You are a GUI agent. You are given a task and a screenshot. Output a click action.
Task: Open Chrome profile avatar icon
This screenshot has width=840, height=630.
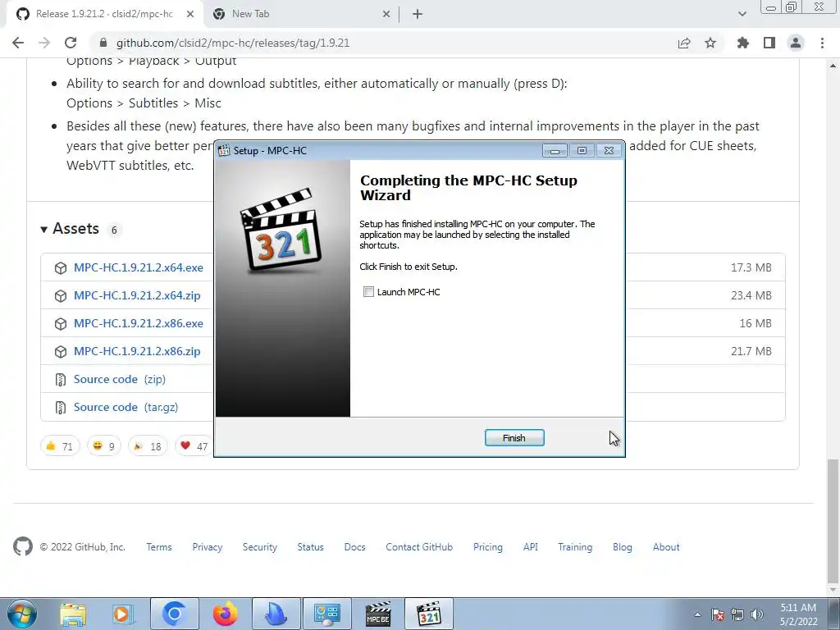(796, 43)
